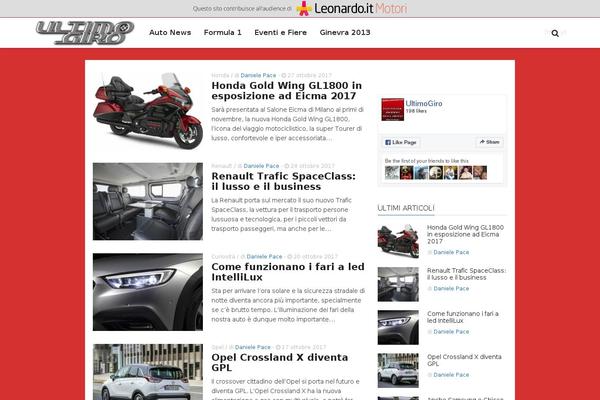Open sidebar Come funzionano i fari link
The image size is (600, 400).
coord(463,317)
